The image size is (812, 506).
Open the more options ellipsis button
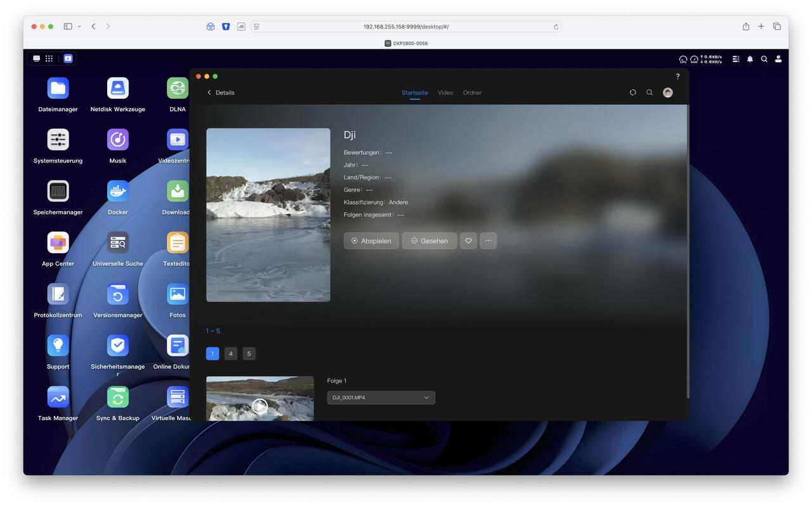pos(488,241)
